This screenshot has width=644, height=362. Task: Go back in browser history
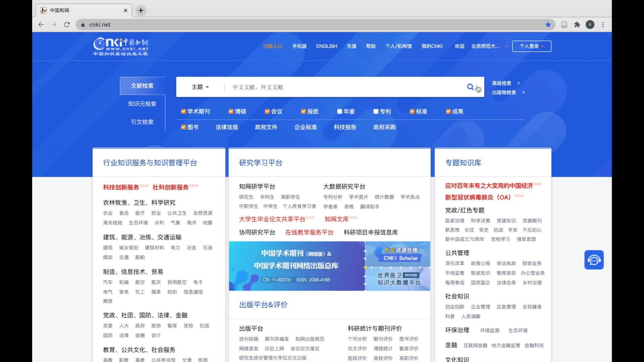41,24
